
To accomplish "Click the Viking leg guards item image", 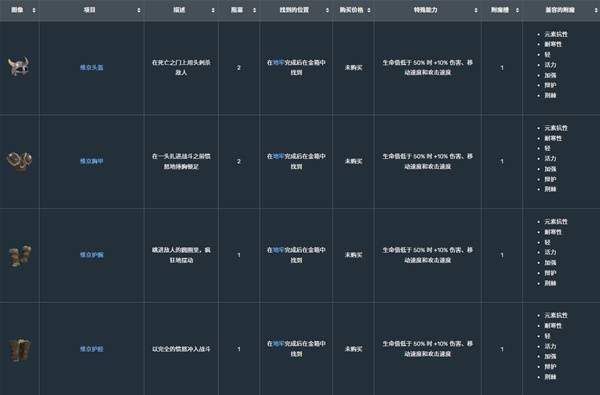I will [x=19, y=349].
